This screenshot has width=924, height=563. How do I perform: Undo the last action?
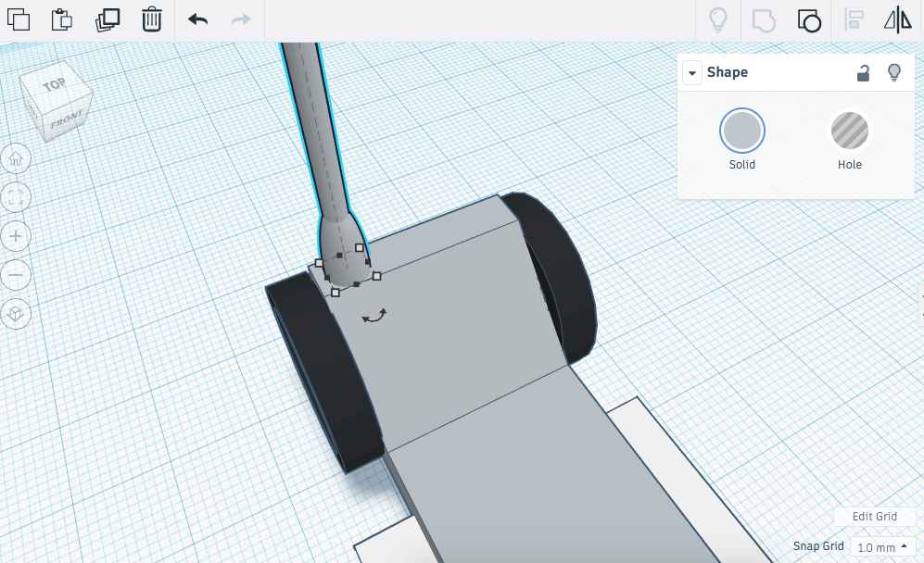198,20
